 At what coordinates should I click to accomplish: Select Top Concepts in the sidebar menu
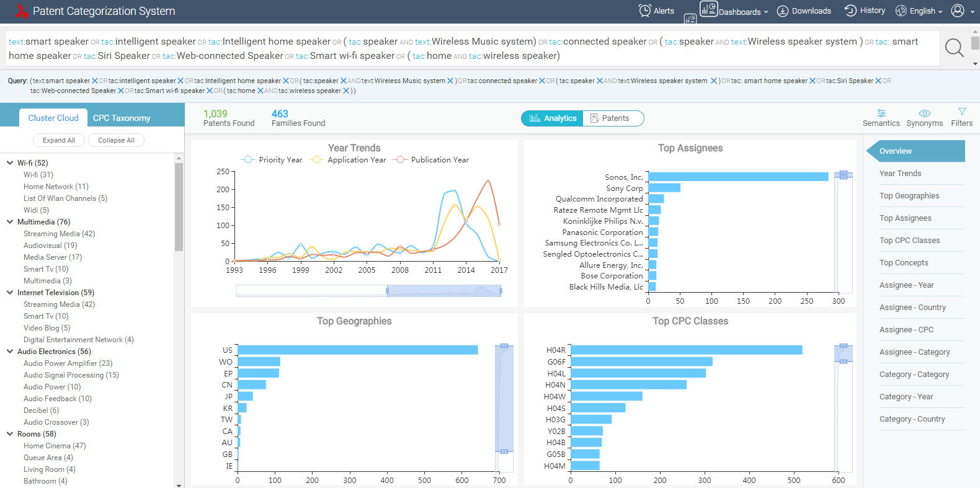click(x=904, y=263)
